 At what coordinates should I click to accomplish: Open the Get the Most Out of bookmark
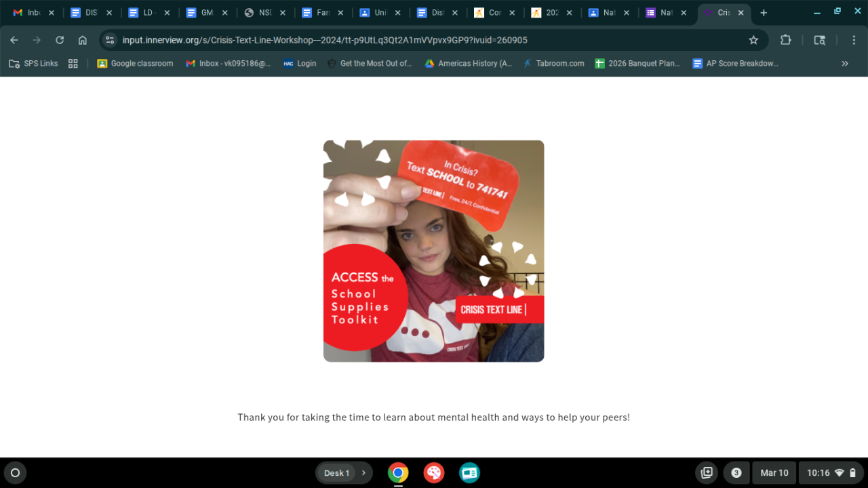pyautogui.click(x=370, y=64)
